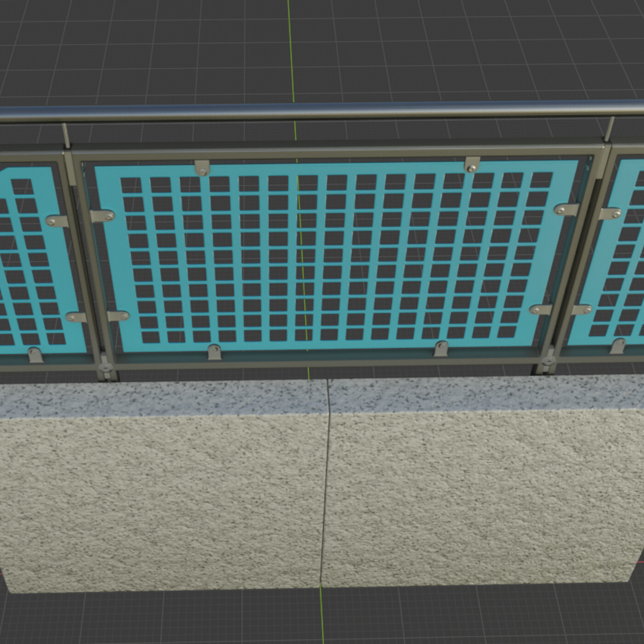Select the center turquoise perforated panel
The image size is (644, 644).
click(337, 256)
